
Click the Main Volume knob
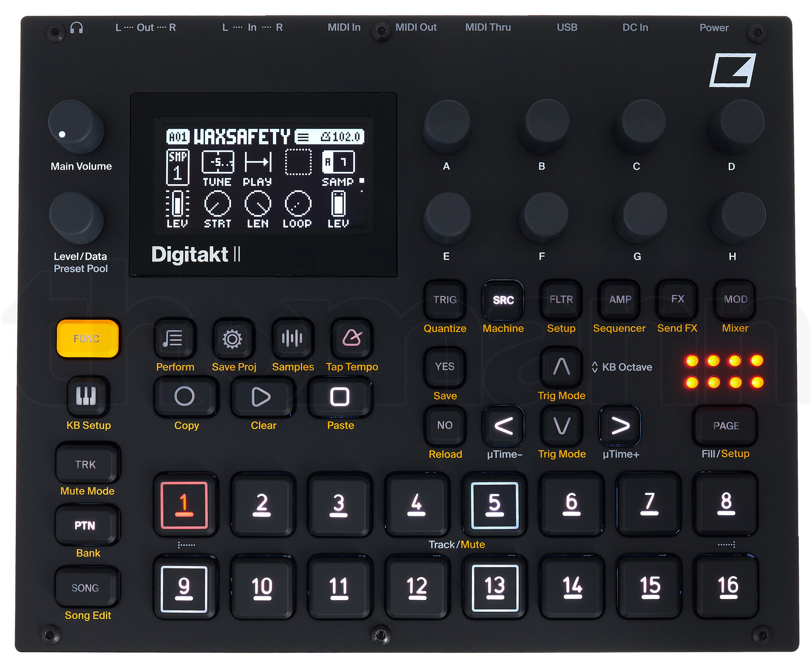[x=76, y=127]
